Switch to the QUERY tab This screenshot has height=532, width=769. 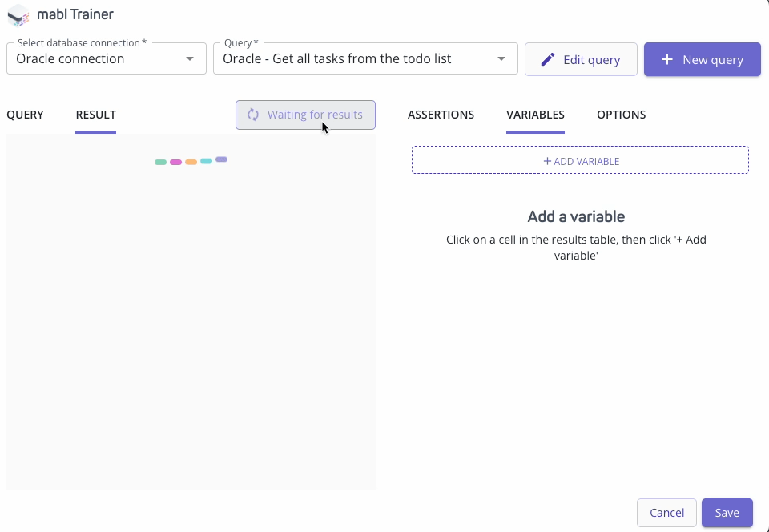pyautogui.click(x=25, y=115)
